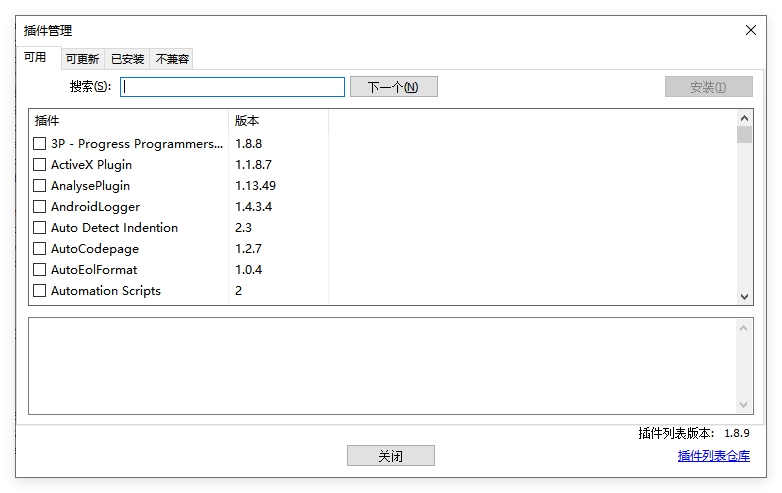
Task: Close the 插件管理 dialog with X
Action: pyautogui.click(x=751, y=30)
